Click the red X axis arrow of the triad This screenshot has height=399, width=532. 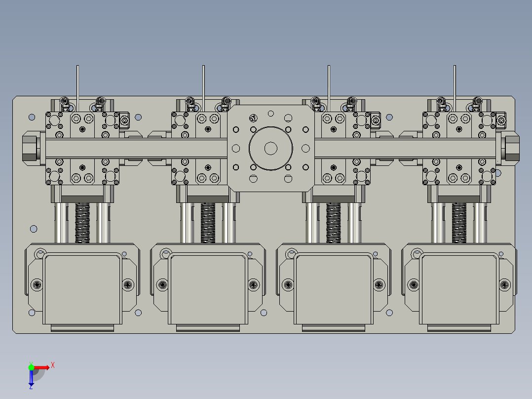42,367
